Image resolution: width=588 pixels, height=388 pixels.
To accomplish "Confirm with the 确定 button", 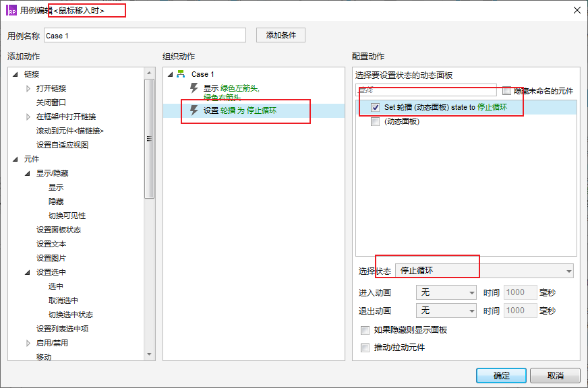I will 502,376.
